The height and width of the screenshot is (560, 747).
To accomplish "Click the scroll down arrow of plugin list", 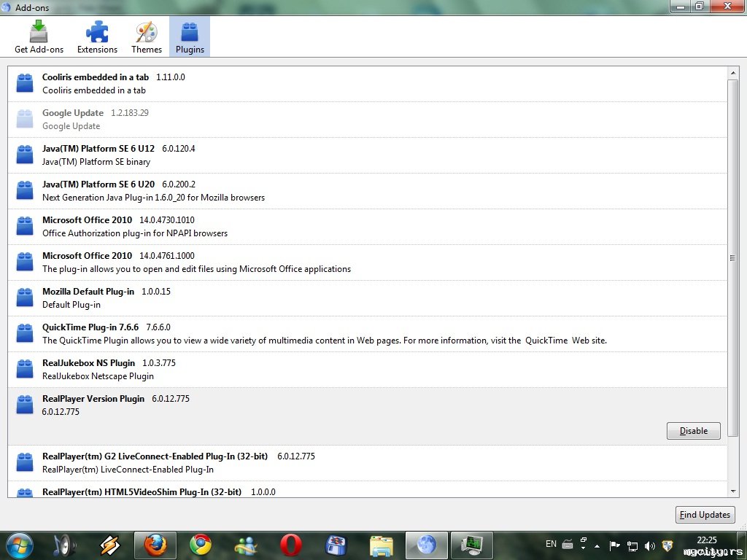I will point(732,491).
